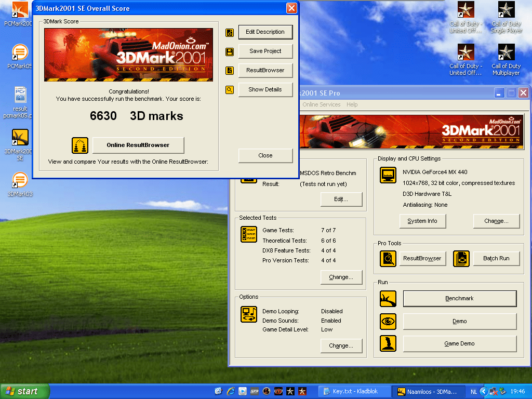Click the "Antialiasing: None" text

[x=425, y=205]
